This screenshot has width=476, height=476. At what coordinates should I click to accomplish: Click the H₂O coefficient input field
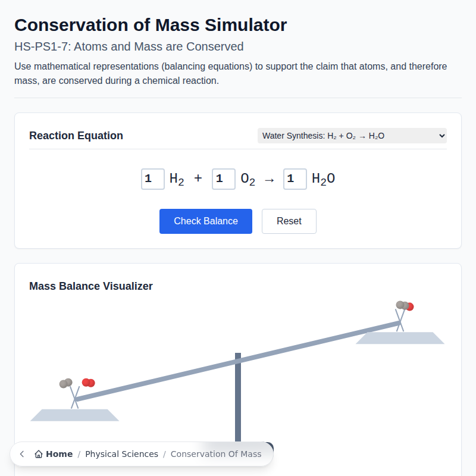click(x=295, y=178)
